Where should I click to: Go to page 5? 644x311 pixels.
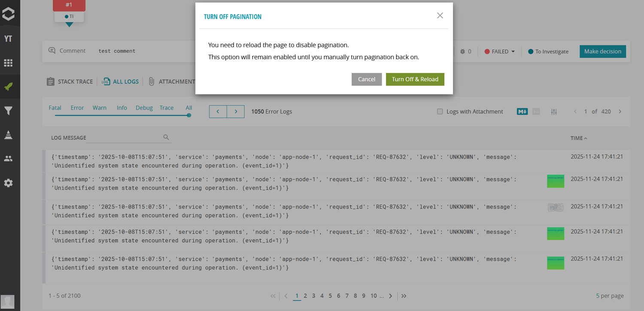(330, 296)
